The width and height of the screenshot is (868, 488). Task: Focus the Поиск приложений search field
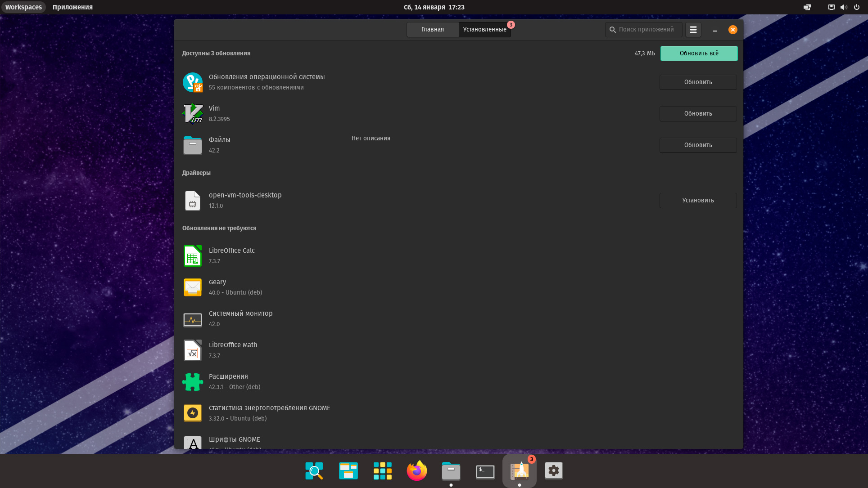point(646,30)
